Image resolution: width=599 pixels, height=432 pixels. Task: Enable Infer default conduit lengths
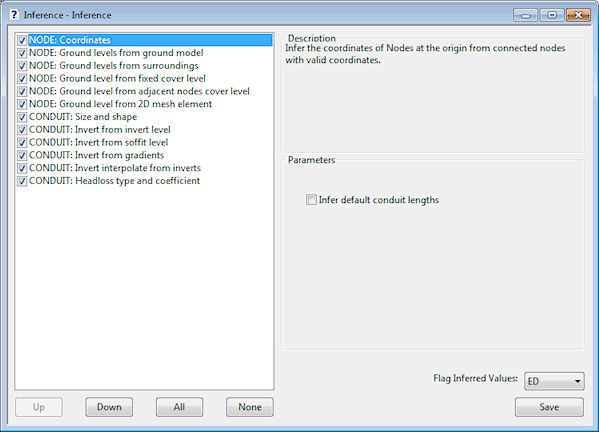coord(311,200)
